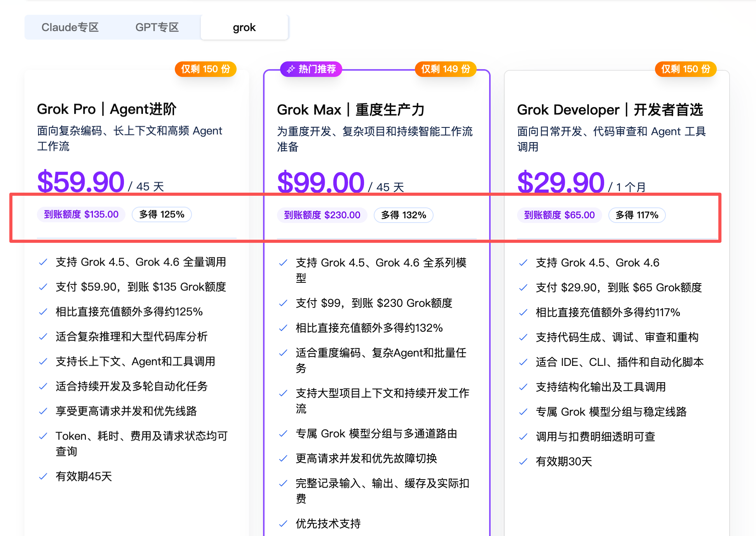The width and height of the screenshot is (756, 536).
Task: Click checkmark beside 支付 $99，到账 $230
Action: tap(283, 303)
